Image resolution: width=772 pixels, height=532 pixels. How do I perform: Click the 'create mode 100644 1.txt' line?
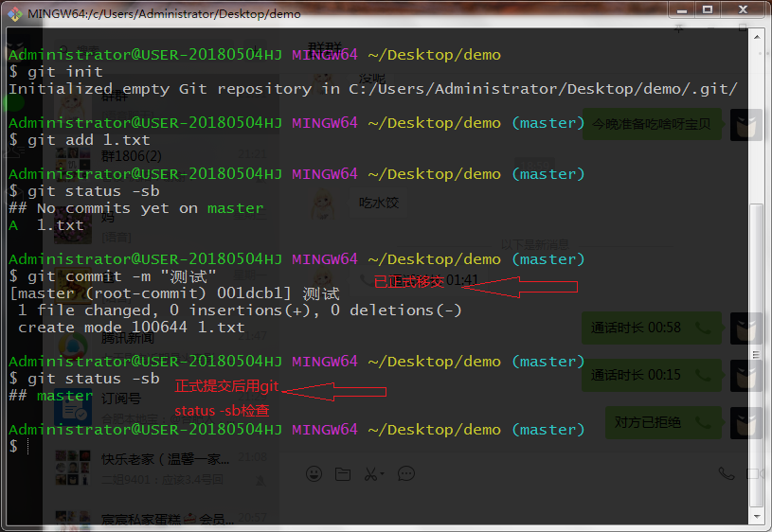click(x=132, y=328)
